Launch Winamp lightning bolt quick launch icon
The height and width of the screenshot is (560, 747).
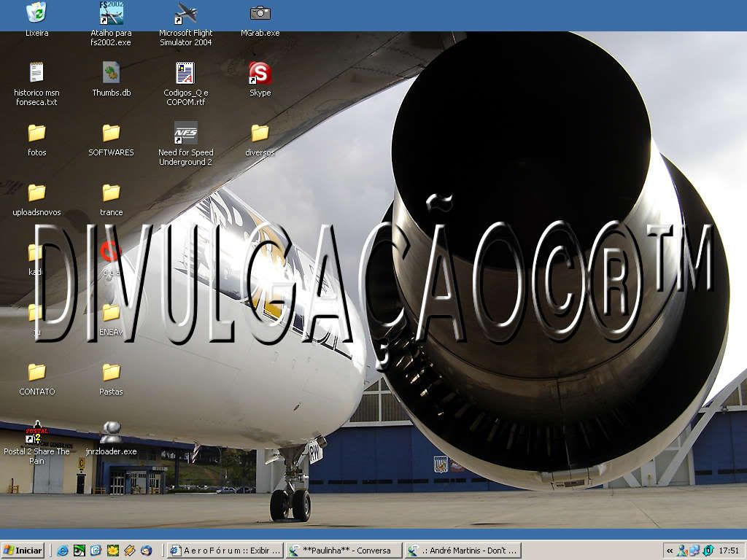click(130, 551)
